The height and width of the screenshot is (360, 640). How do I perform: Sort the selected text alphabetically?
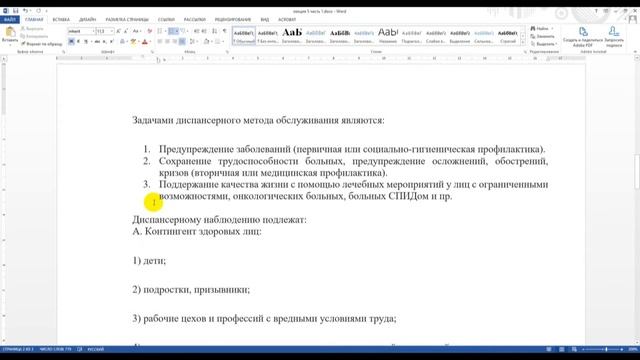click(x=214, y=31)
